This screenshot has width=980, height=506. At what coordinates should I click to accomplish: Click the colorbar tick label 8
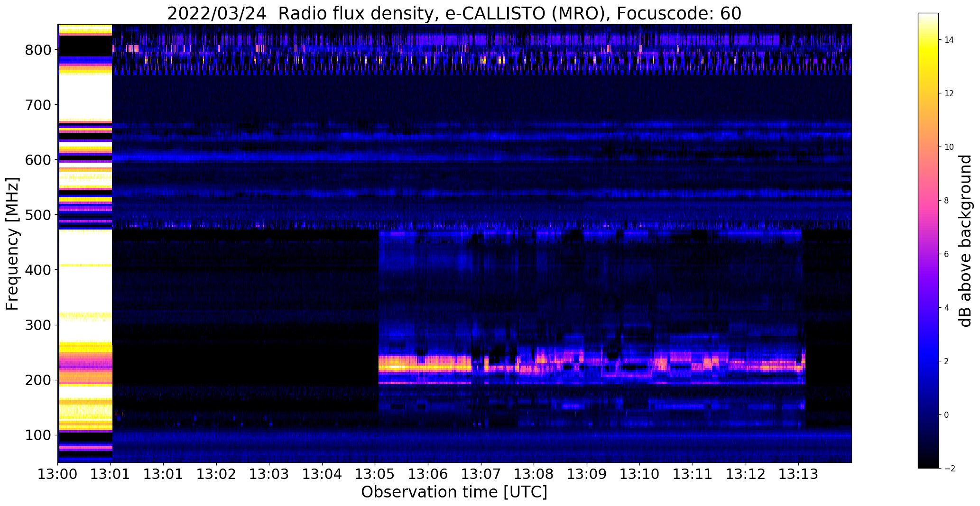(x=947, y=201)
